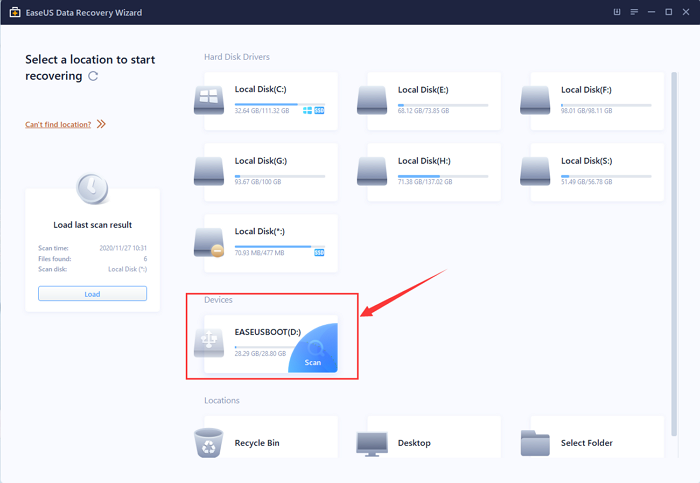Choose Desktop location label
Viewport: 700px width, 483px height.
pyautogui.click(x=414, y=443)
